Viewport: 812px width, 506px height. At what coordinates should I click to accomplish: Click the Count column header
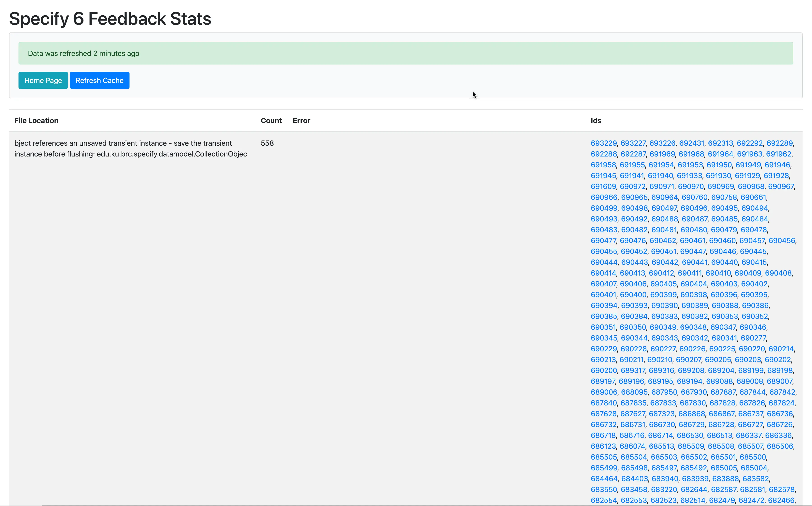point(271,120)
